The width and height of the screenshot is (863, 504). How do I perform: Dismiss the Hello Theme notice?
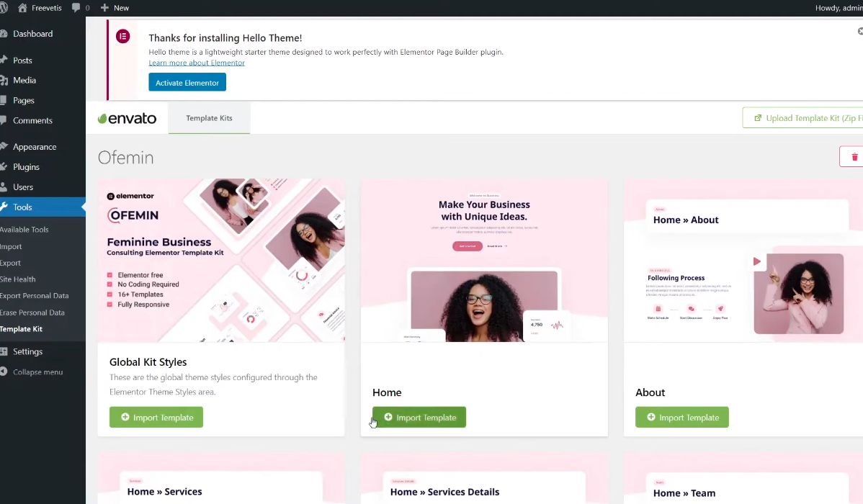pyautogui.click(x=859, y=32)
